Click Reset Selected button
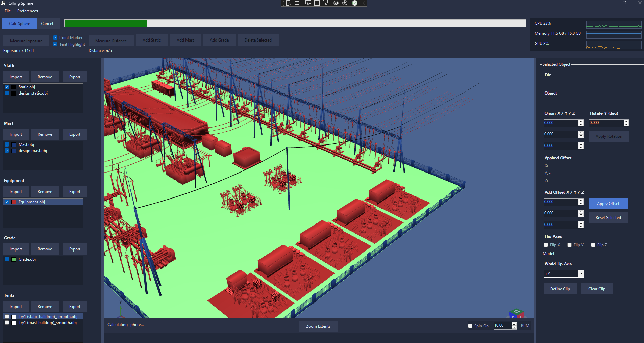Screen dimensions: 644x343 click(x=608, y=218)
